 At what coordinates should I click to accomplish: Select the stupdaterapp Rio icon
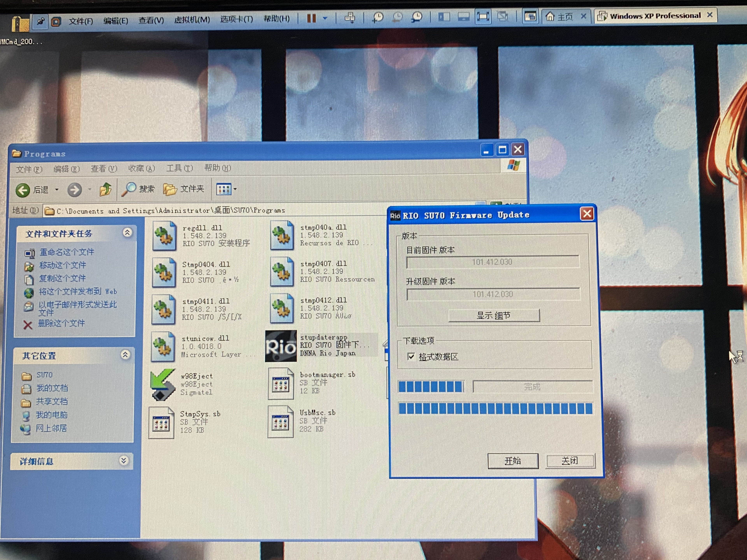[x=281, y=346]
